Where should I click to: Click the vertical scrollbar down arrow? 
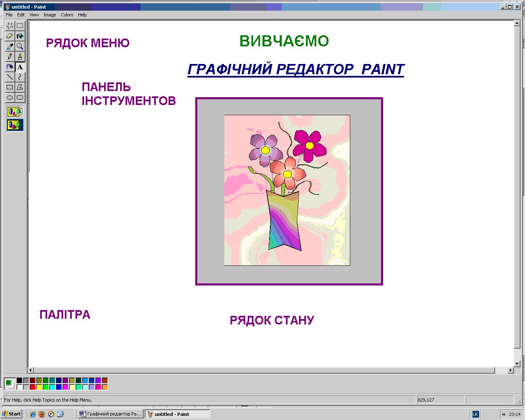[517, 363]
